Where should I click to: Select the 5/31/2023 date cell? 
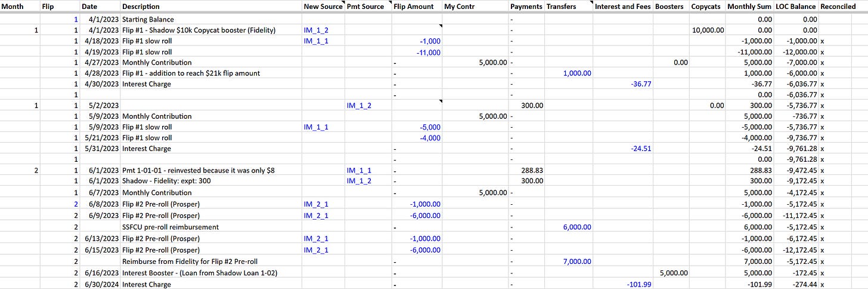click(x=100, y=149)
